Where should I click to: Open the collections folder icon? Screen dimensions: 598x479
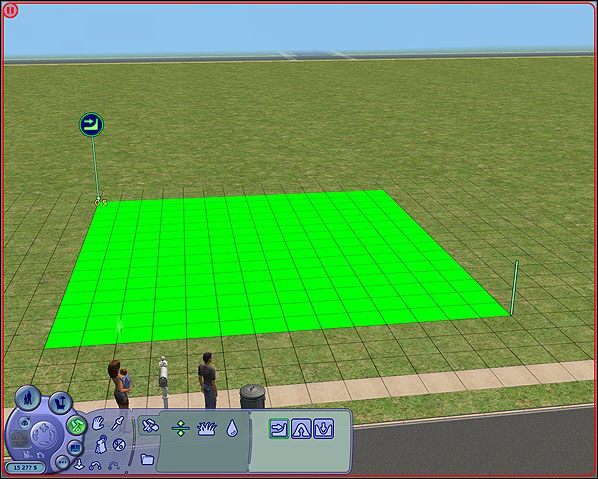click(147, 459)
